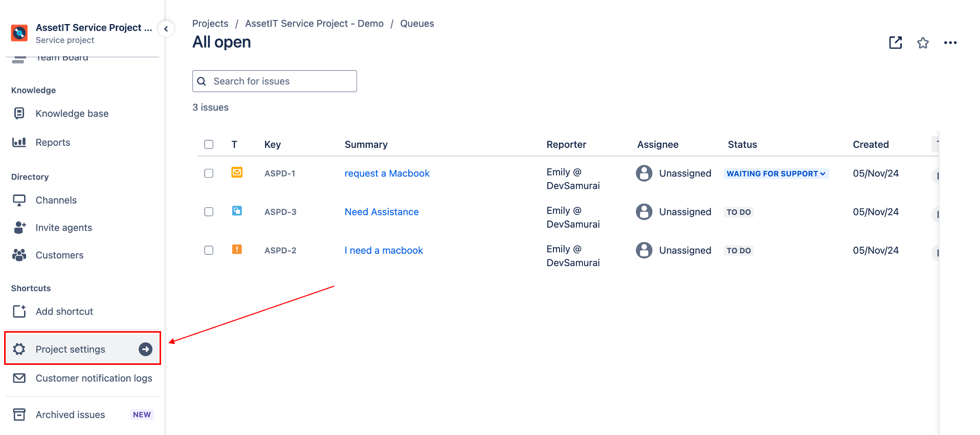980x435 pixels.
Task: Open the TO DO status of ASPD-2
Action: click(x=738, y=250)
